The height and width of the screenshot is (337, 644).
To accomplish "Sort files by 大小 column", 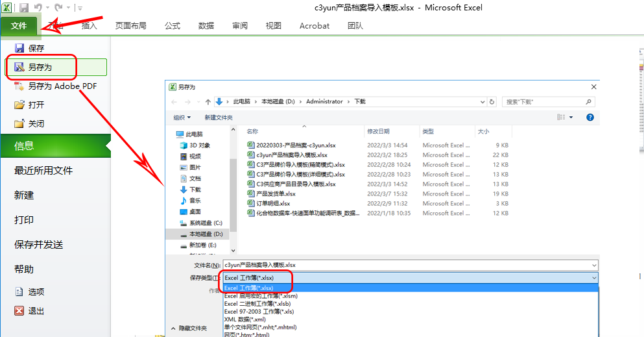I will tap(494, 132).
